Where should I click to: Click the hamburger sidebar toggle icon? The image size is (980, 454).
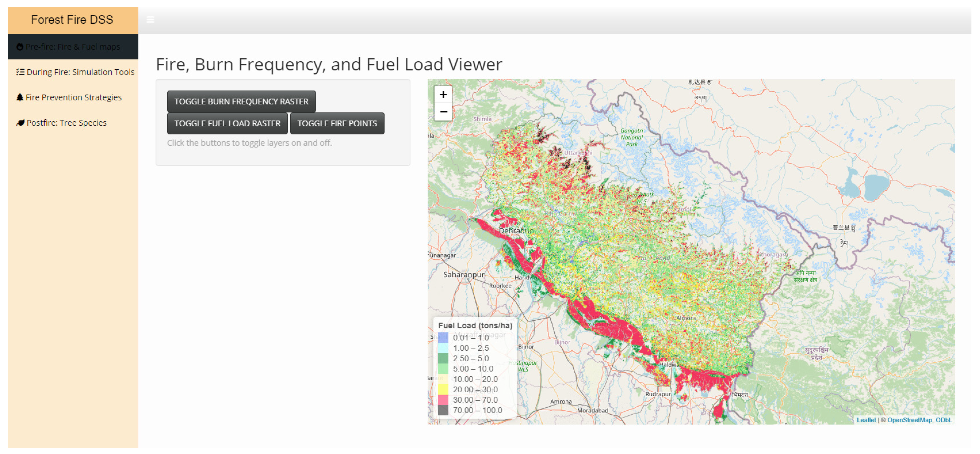pyautogui.click(x=150, y=20)
